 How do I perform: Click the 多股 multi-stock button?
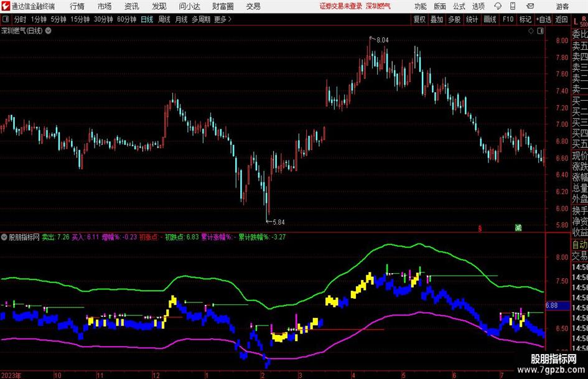[x=454, y=19]
